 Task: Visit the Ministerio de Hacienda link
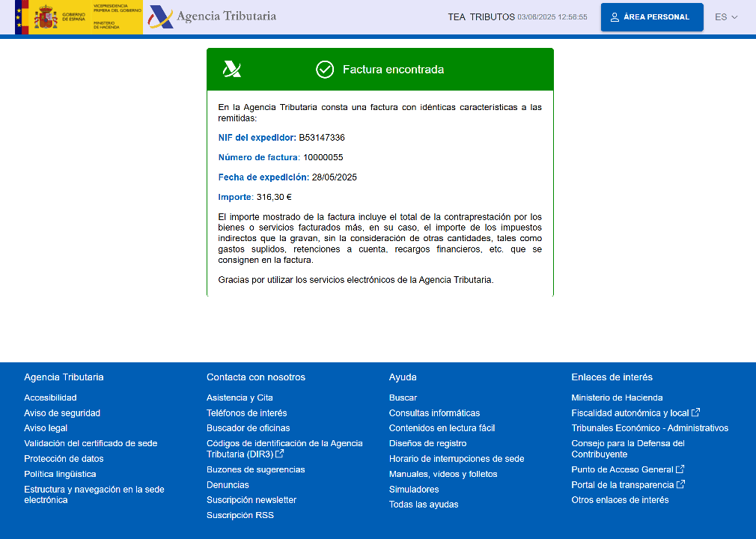tap(617, 398)
